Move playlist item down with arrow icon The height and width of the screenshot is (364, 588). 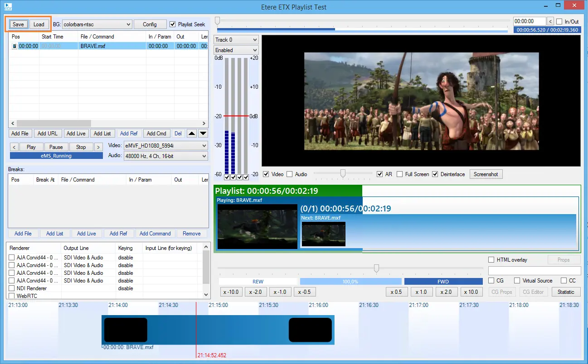click(x=203, y=134)
